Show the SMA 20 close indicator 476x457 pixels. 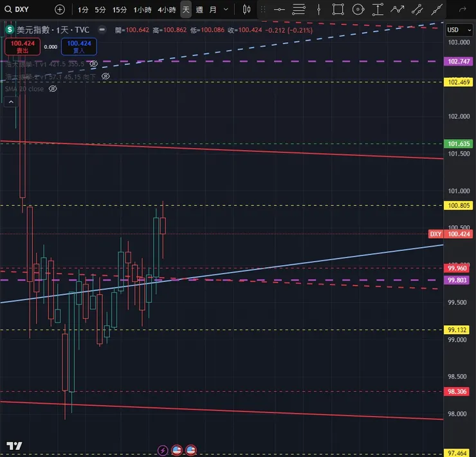pos(53,89)
